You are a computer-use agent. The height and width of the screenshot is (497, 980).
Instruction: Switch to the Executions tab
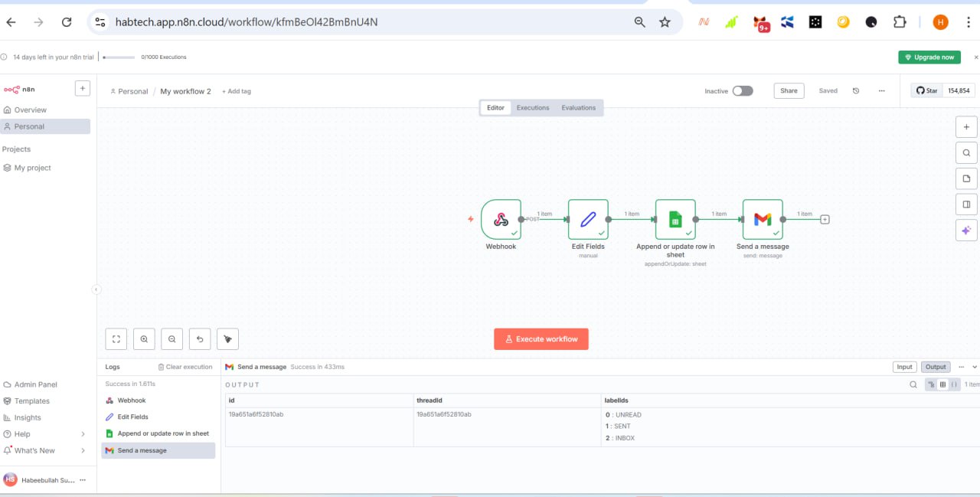[533, 108]
